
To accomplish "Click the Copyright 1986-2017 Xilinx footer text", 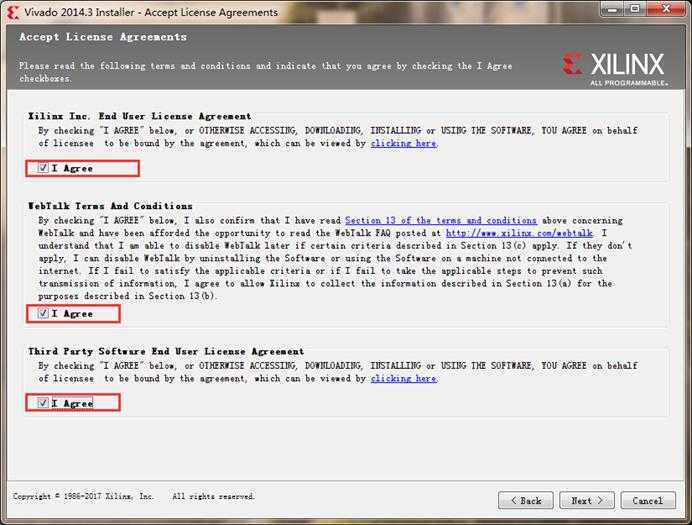I will pyautogui.click(x=134, y=496).
